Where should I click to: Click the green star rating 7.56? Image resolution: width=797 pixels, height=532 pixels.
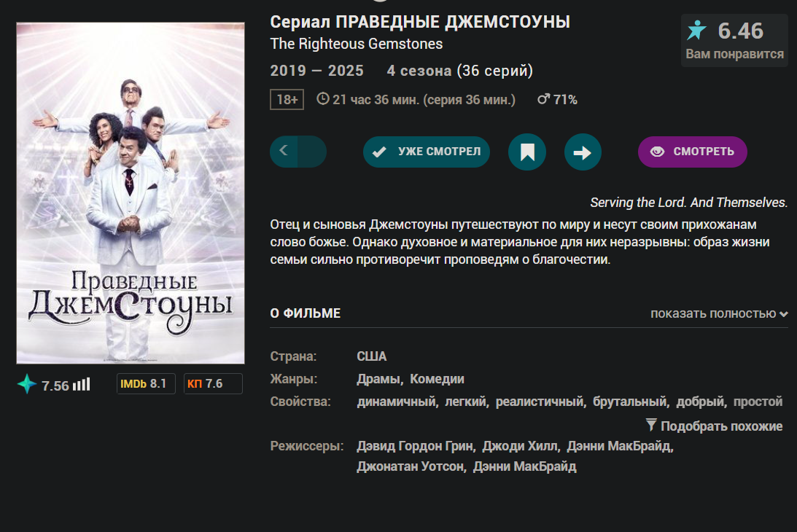coord(43,385)
